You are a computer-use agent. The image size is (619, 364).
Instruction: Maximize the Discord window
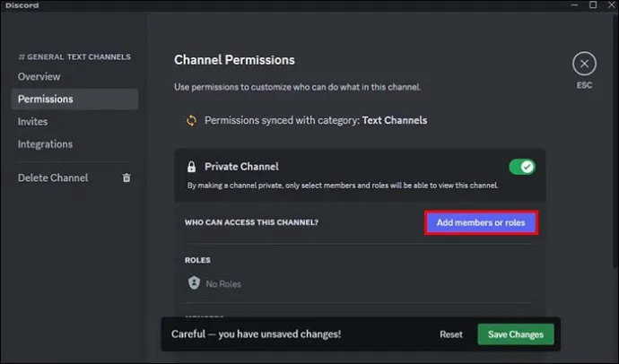593,5
